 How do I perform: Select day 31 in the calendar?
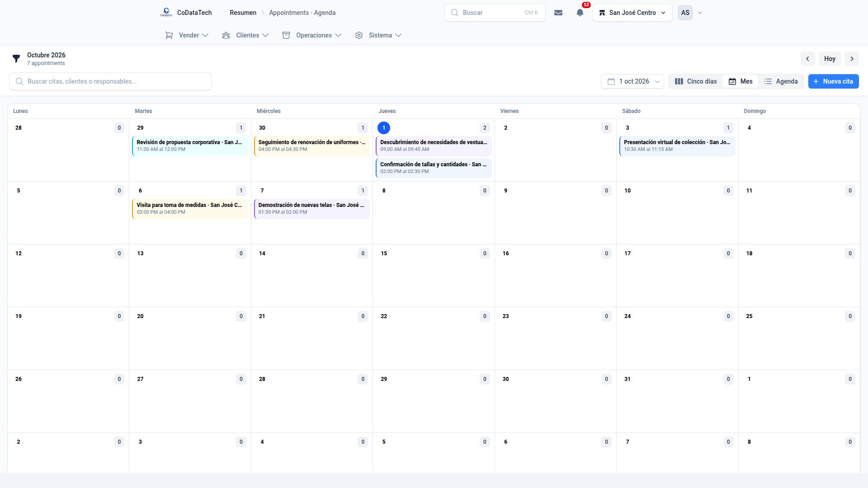627,379
